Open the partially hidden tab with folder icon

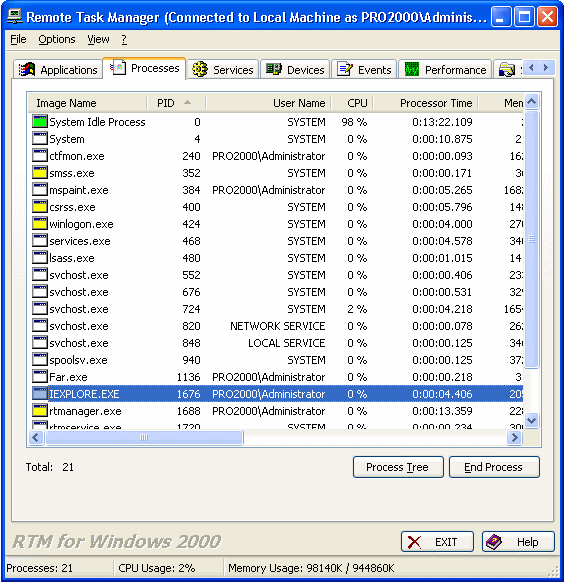click(508, 70)
